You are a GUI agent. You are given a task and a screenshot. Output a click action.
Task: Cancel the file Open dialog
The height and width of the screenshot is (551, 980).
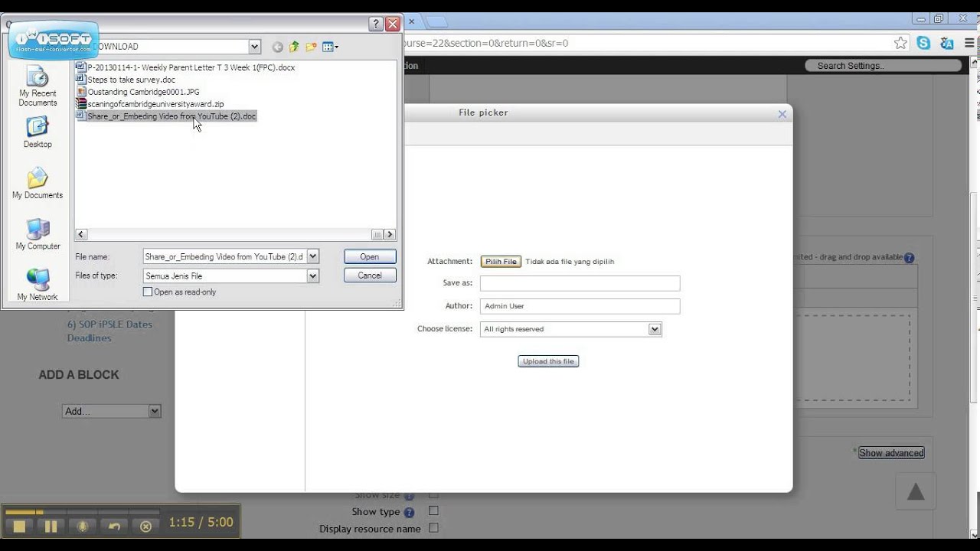click(370, 275)
